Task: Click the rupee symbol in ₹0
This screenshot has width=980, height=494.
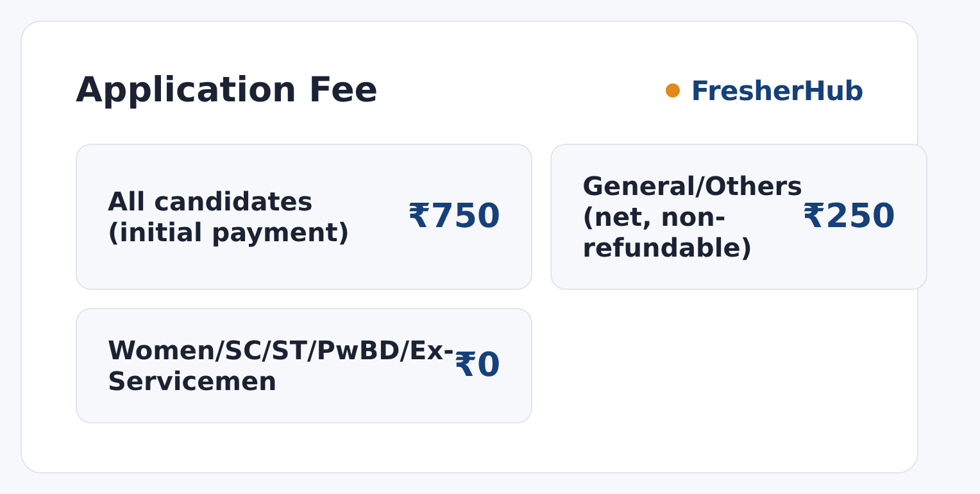Action: click(465, 366)
